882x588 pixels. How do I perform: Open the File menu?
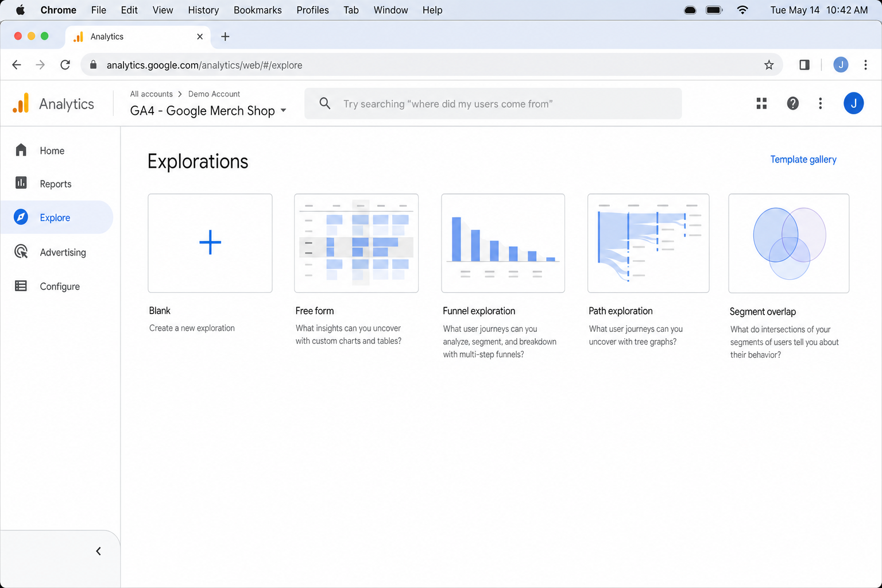[x=99, y=10]
